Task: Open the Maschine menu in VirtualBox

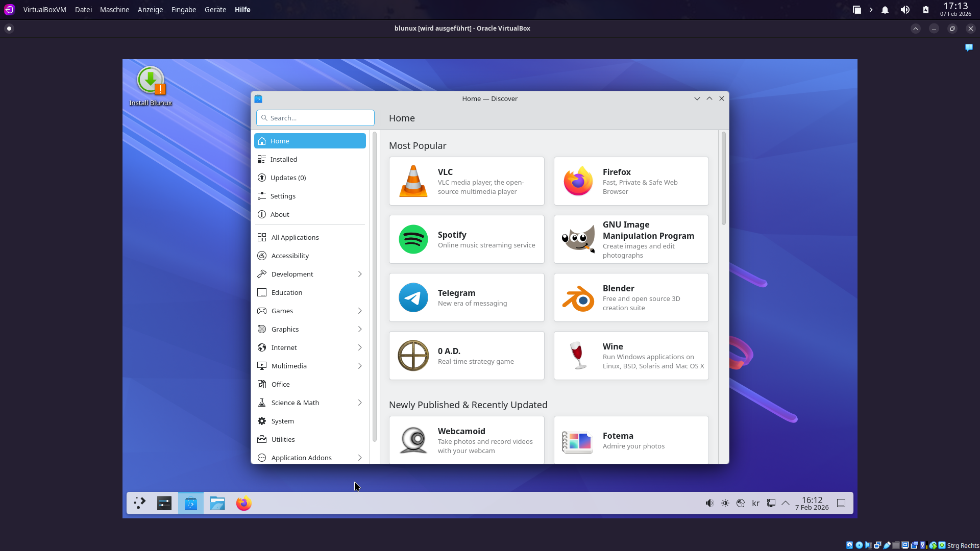Action: click(114, 10)
